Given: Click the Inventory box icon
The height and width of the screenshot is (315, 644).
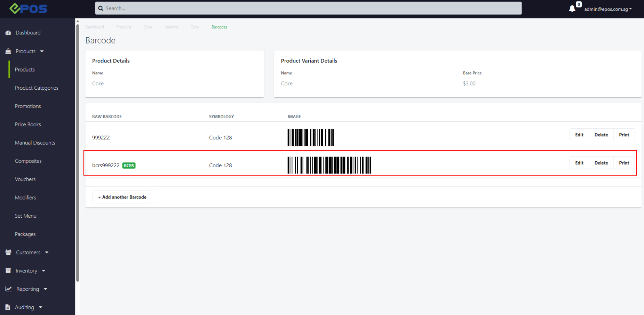Looking at the screenshot, I should click(8, 270).
